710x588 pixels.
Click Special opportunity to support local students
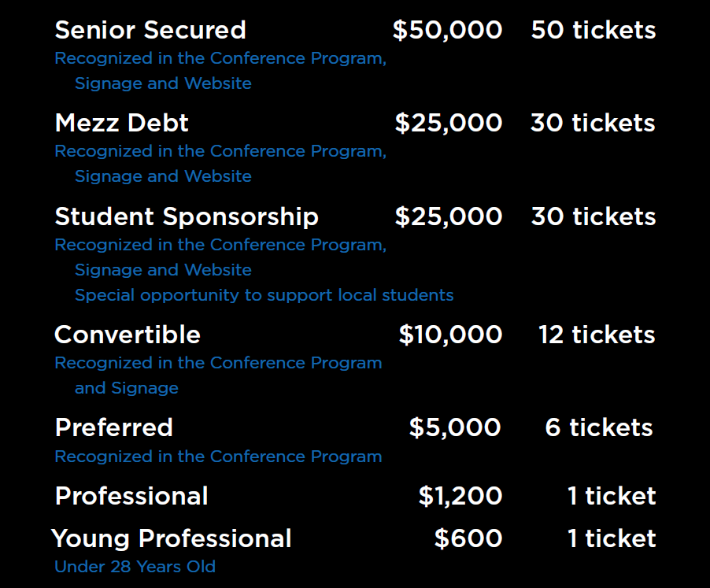264,295
